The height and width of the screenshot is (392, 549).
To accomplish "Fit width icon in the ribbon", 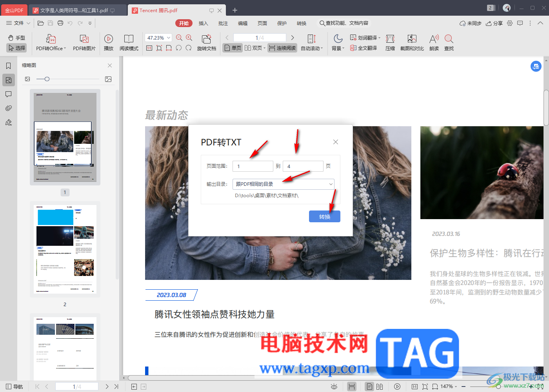I will [169, 48].
